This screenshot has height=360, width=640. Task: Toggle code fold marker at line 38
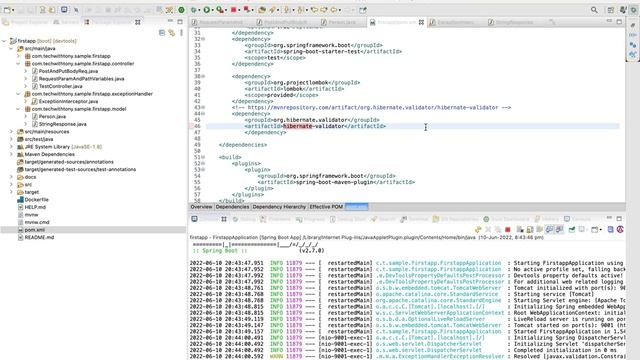203,76
